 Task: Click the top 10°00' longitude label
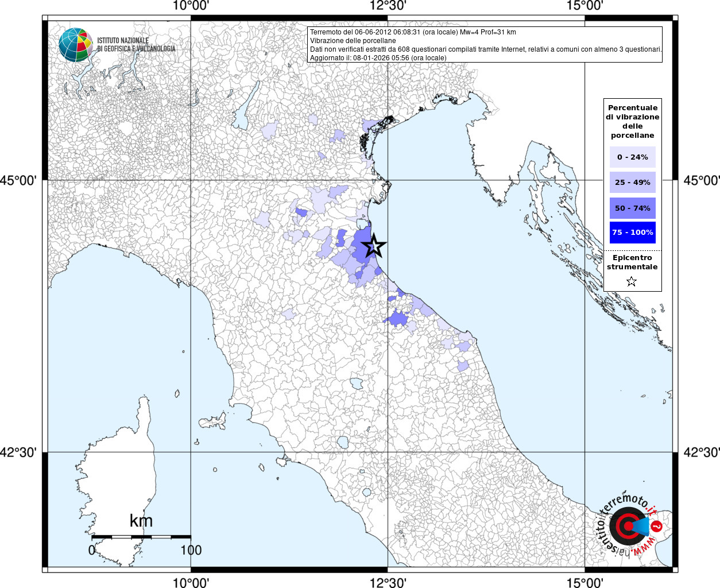(191, 6)
